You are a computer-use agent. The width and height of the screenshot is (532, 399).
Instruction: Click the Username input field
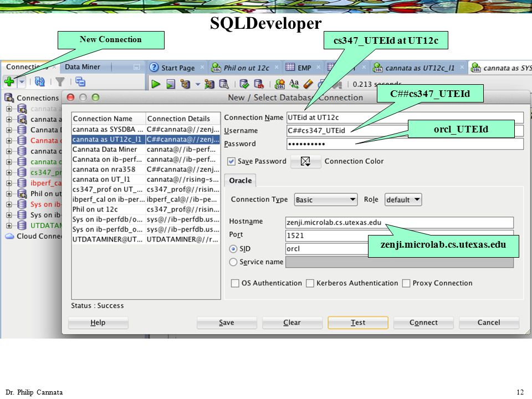tap(405, 130)
